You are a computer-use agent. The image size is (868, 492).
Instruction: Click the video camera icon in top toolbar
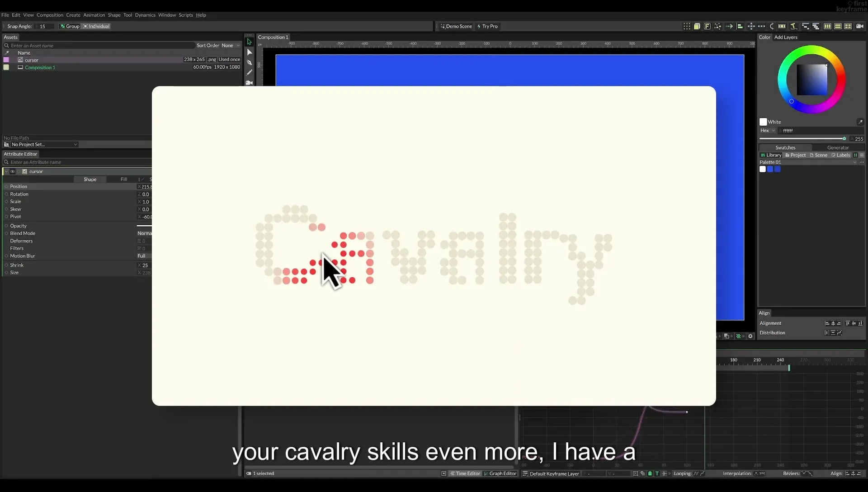860,26
